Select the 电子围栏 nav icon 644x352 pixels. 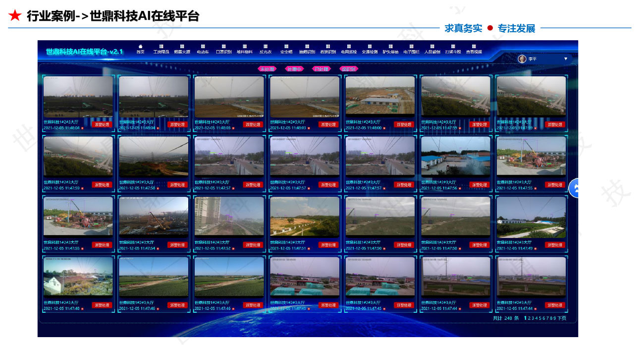coord(411,49)
